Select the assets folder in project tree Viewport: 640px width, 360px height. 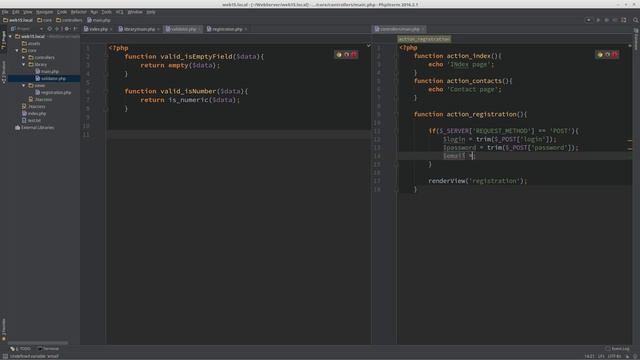(31, 43)
